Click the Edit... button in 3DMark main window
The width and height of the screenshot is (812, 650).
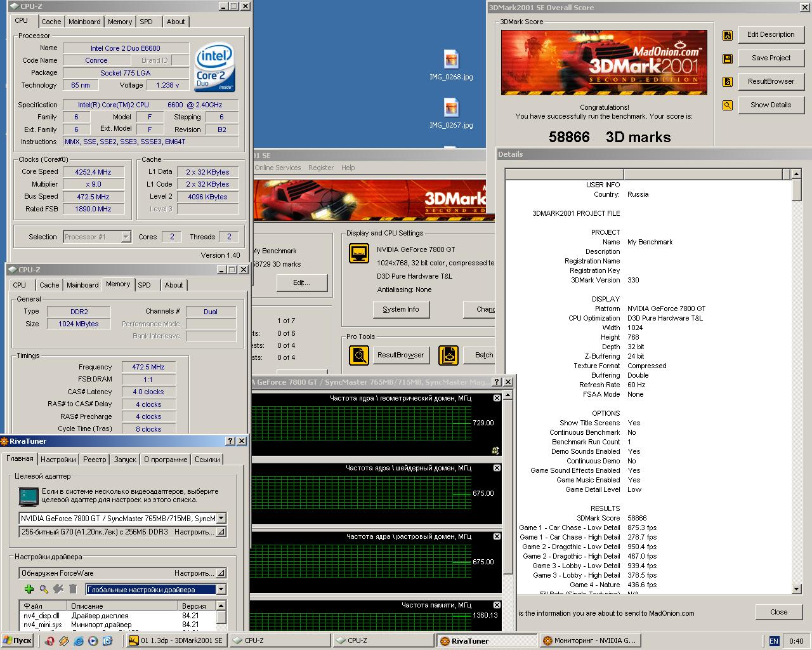(302, 283)
